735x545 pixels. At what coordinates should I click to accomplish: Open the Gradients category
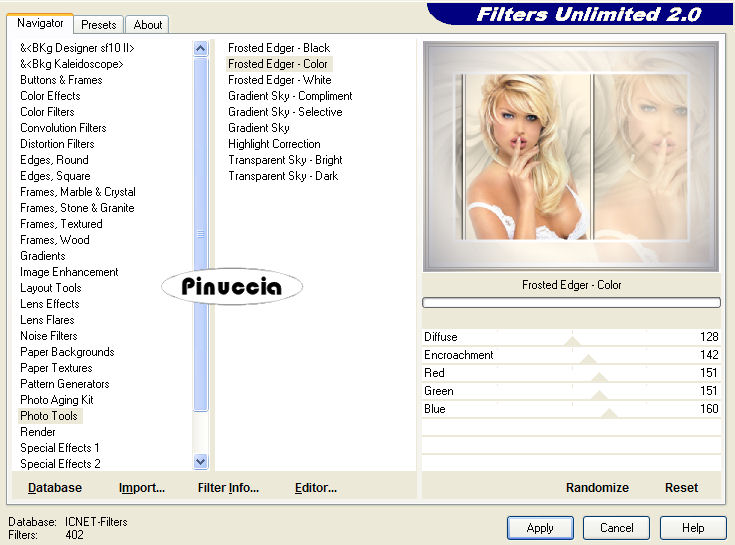43,256
